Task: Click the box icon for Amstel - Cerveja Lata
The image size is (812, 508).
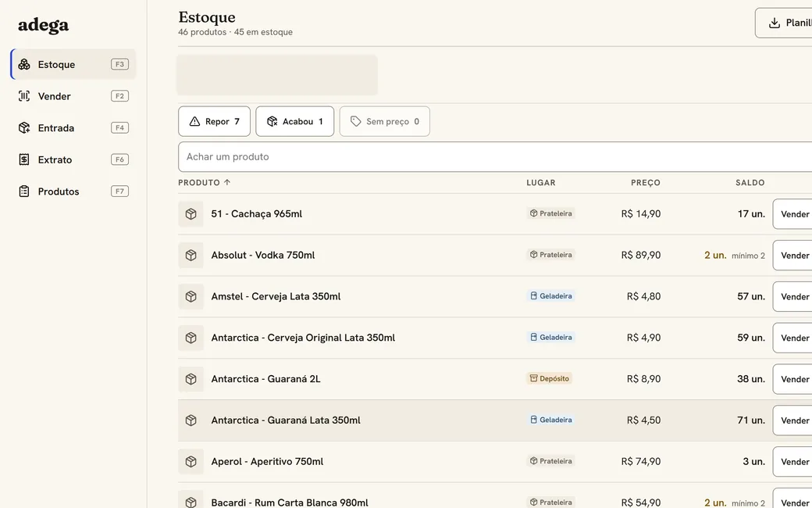Action: coord(191,296)
